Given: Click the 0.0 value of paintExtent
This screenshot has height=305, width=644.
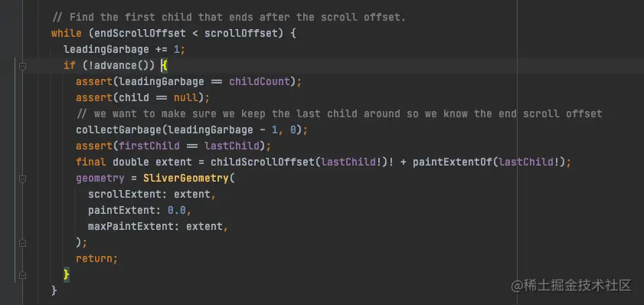Looking at the screenshot, I should 177,211.
